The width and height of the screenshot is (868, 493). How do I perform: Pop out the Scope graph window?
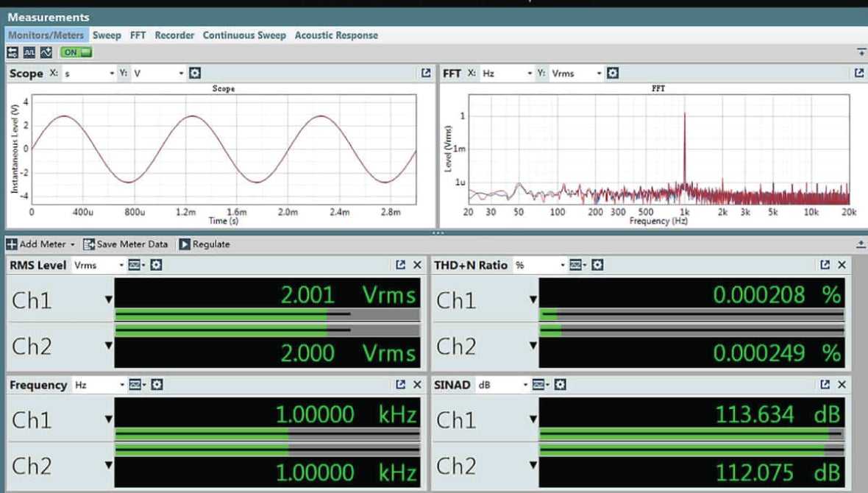(425, 74)
